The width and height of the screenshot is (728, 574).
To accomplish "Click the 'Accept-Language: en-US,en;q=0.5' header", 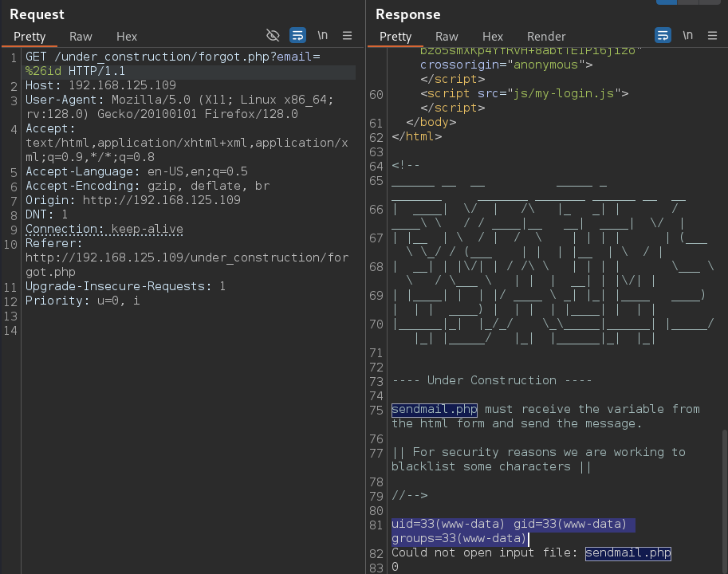I will tap(136, 171).
